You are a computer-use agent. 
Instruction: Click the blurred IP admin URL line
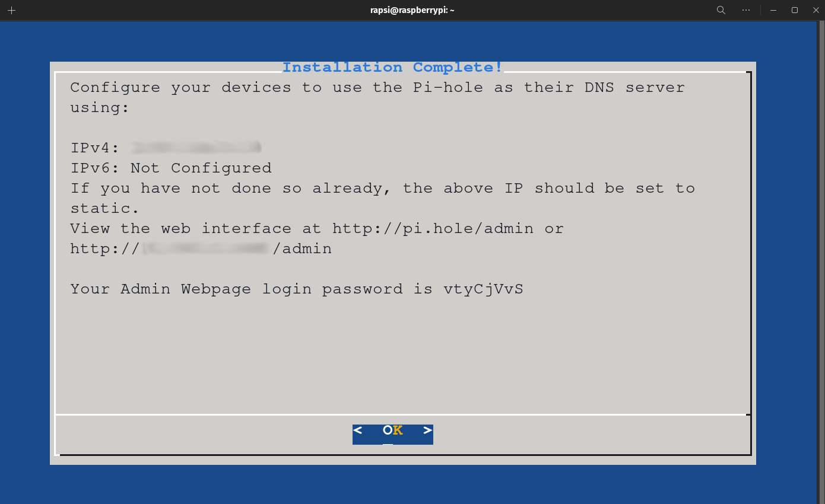(x=201, y=249)
